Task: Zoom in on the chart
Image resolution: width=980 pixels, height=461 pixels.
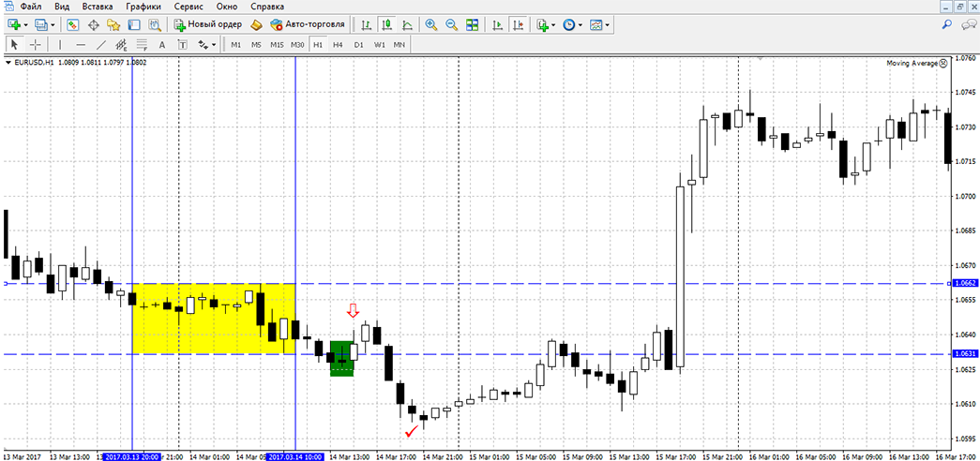Action: pos(430,25)
